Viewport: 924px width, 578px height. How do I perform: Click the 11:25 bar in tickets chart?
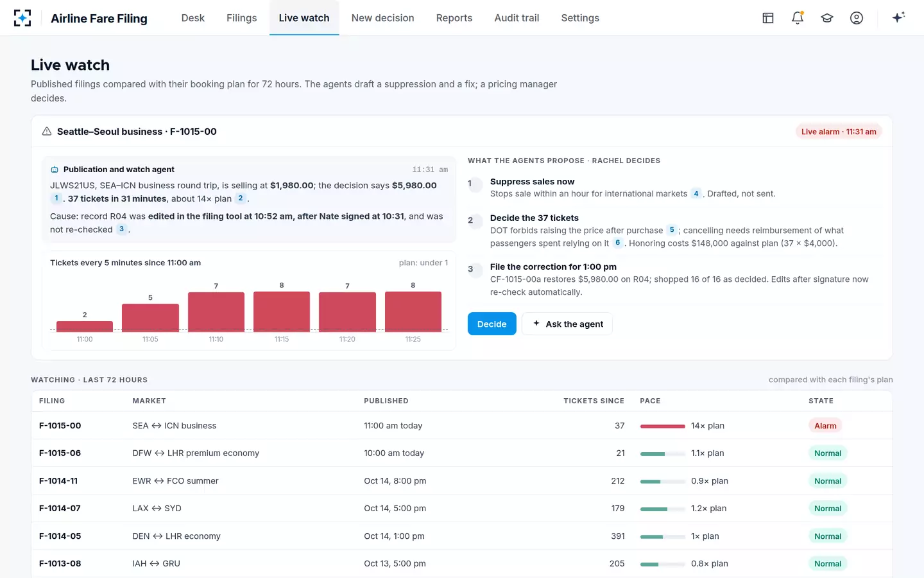point(413,311)
